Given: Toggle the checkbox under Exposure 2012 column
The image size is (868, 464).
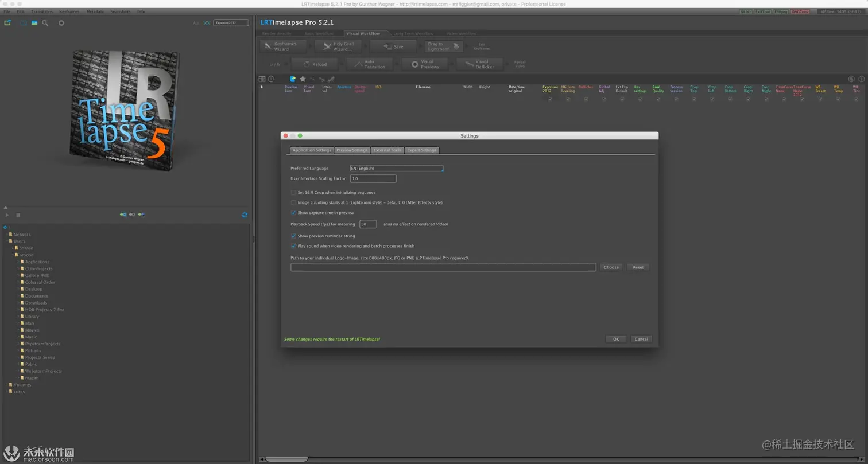Looking at the screenshot, I should click(x=550, y=99).
